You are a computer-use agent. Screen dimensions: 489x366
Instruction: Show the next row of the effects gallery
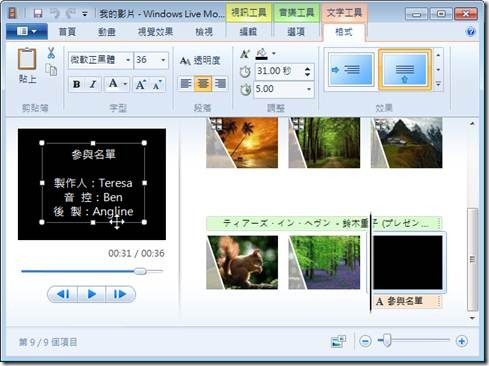438,70
